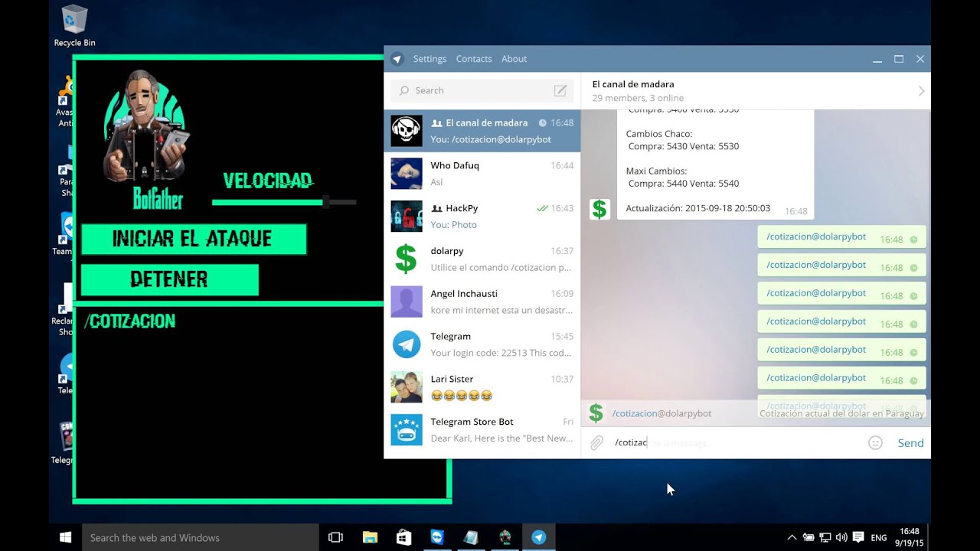This screenshot has height=551, width=980.
Task: Open the Recycle Bin desktop icon
Action: 74,26
